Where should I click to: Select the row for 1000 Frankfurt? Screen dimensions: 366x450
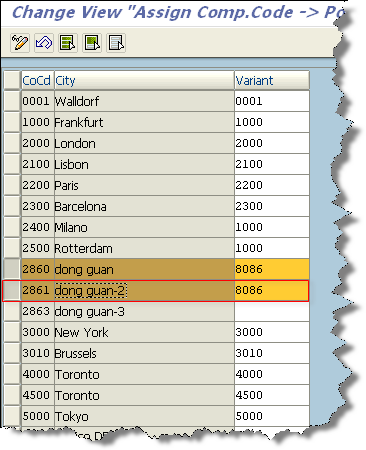[x=12, y=122]
